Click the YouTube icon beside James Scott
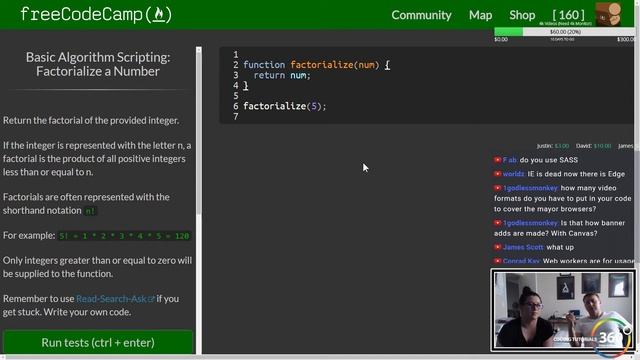 [x=497, y=247]
